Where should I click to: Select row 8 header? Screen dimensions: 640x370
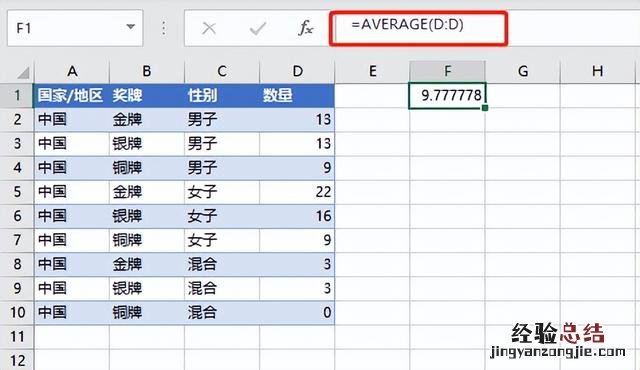coord(17,264)
